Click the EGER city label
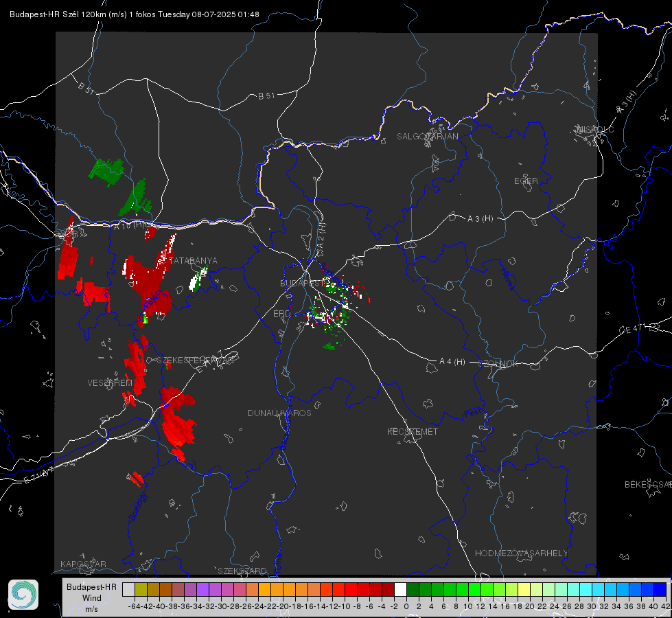This screenshot has height=618, width=672. pos(526,181)
